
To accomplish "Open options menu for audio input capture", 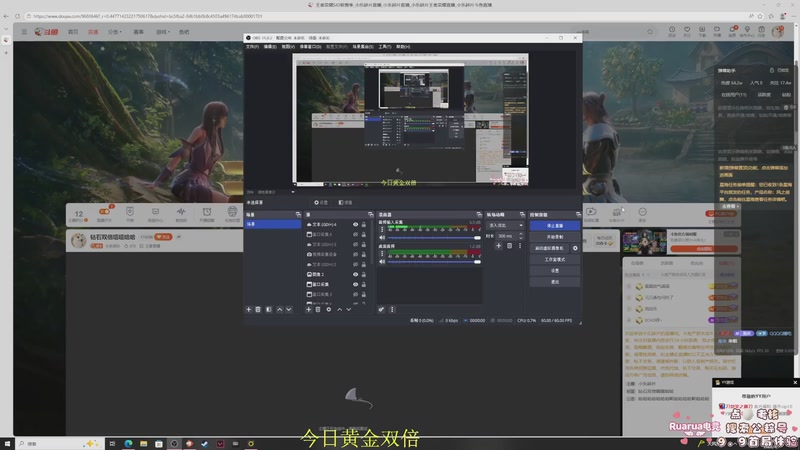I will click(382, 230).
